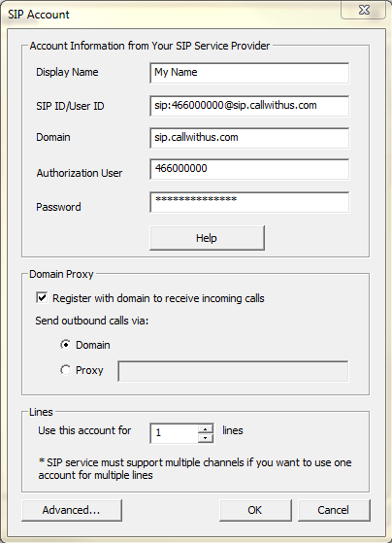The width and height of the screenshot is (392, 543).
Task: Close the SIP Account window
Action: pos(364,10)
